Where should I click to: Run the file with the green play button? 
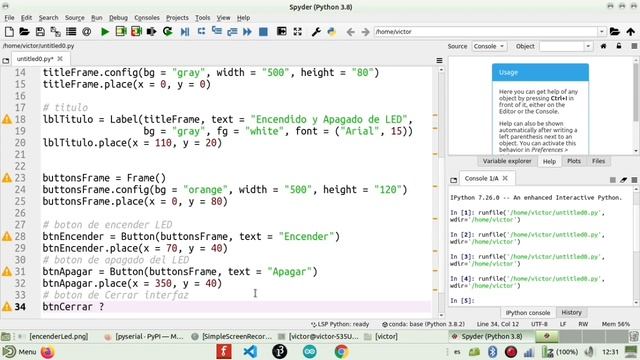click(105, 31)
